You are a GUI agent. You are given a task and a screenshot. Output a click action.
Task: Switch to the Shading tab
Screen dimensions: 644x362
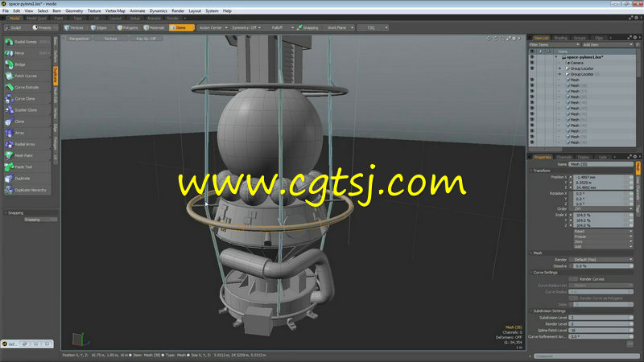point(560,38)
